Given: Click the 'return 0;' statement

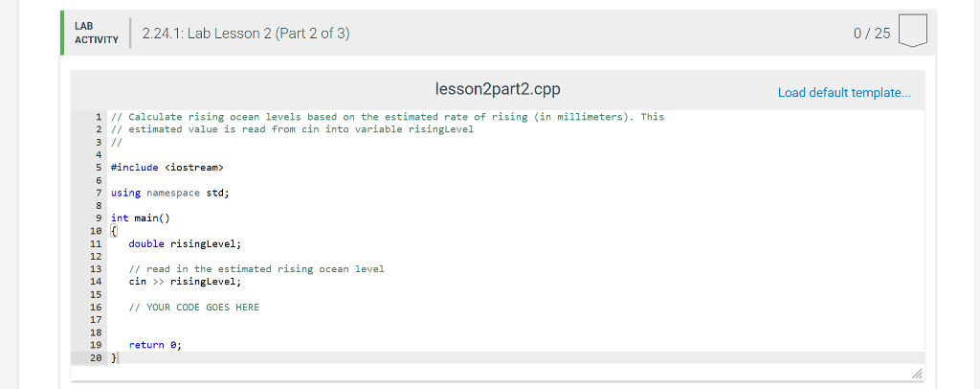Looking at the screenshot, I should (x=155, y=345).
